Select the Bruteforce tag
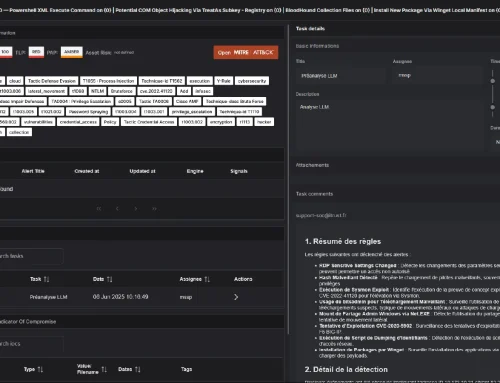Screen dimensions: 500x383 pos(122,91)
